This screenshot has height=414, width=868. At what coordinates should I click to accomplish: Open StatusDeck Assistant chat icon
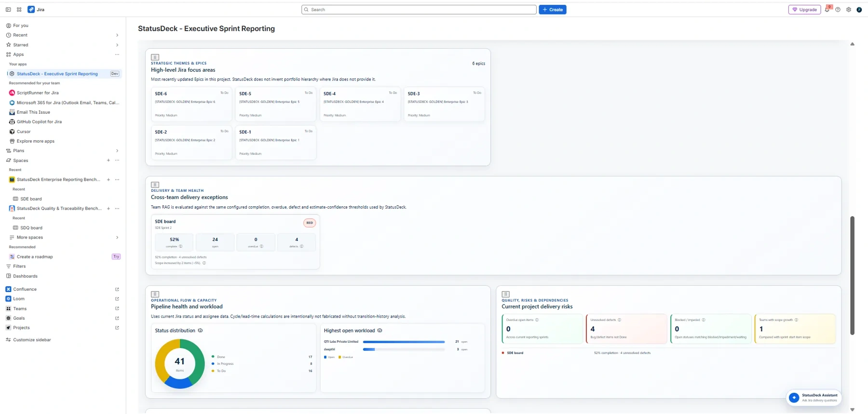tap(794, 398)
